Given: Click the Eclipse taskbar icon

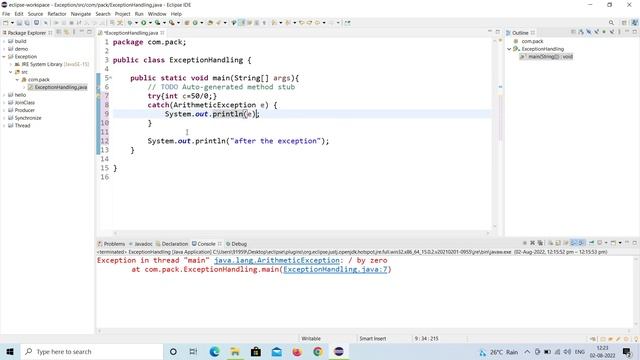Looking at the screenshot, I should (338, 351).
